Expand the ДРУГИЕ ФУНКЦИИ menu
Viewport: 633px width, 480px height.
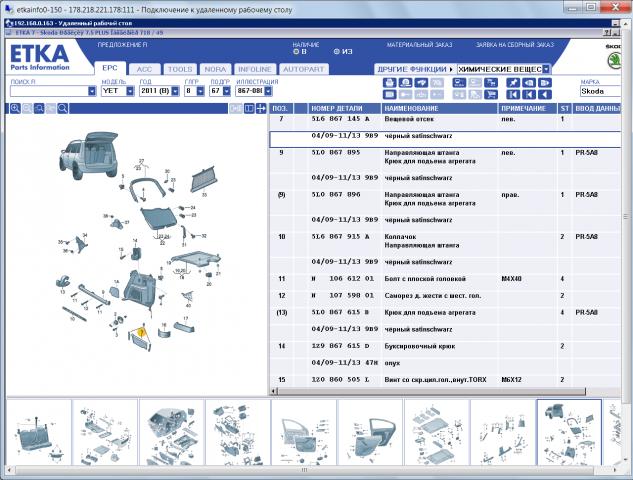point(415,69)
